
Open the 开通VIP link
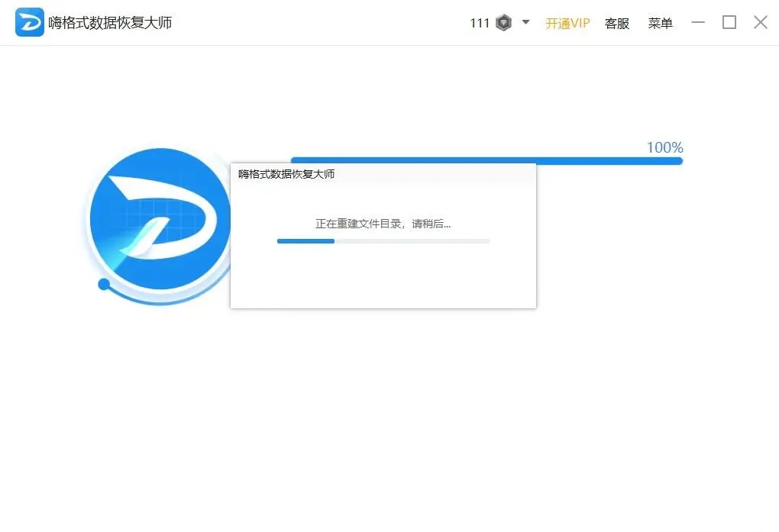(x=567, y=23)
